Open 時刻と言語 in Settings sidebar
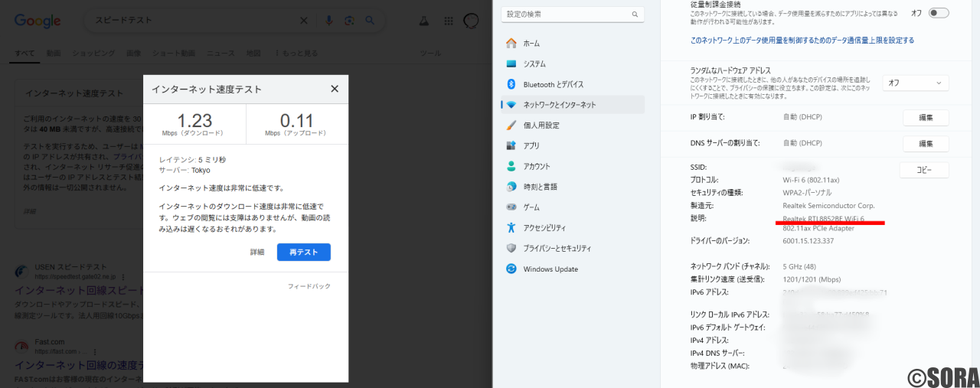This screenshot has width=980, height=388. [x=573, y=187]
